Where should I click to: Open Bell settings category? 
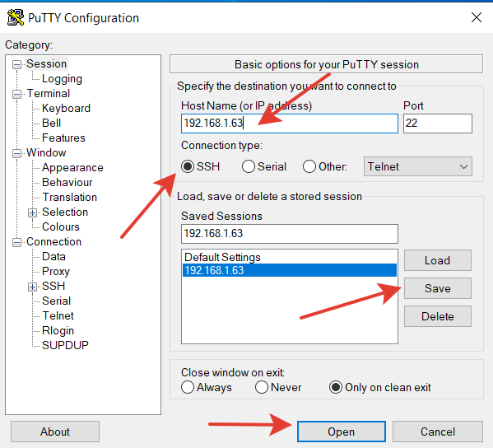(x=51, y=123)
